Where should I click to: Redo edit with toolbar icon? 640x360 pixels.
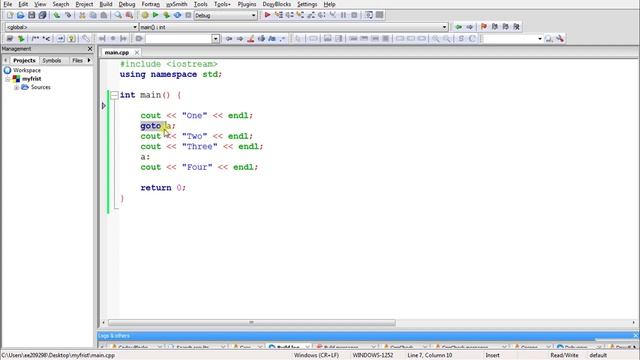pyautogui.click(x=68, y=15)
